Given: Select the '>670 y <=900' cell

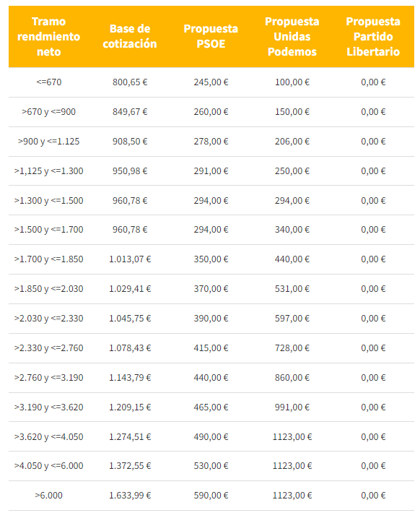Looking at the screenshot, I should (49, 112).
